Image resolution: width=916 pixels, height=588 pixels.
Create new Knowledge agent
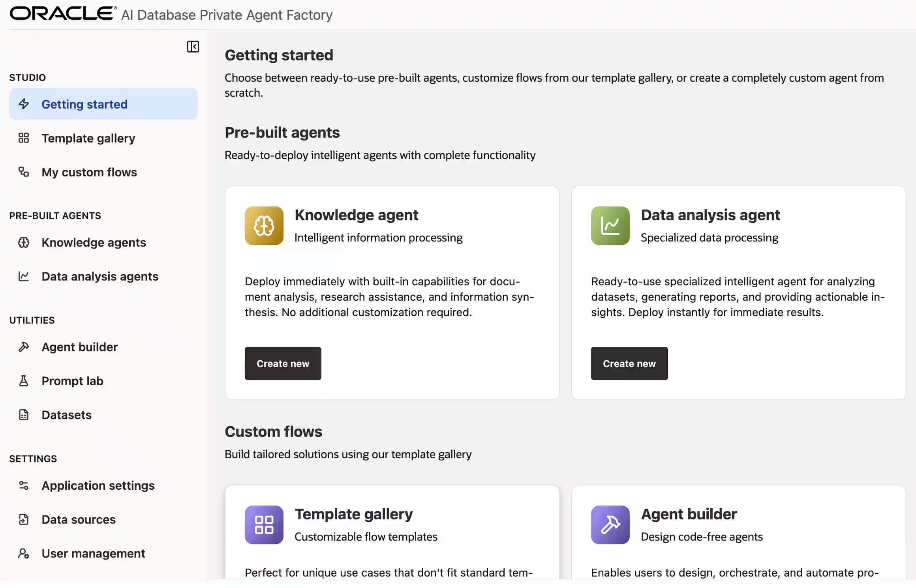click(x=283, y=363)
